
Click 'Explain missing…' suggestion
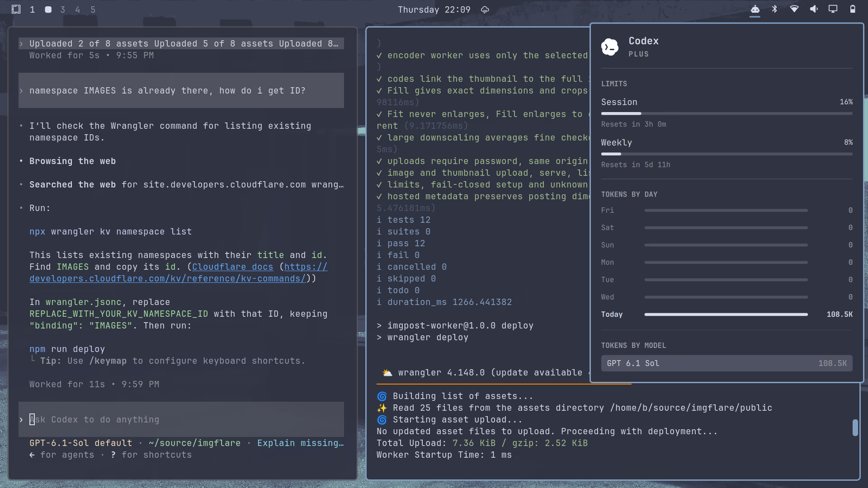click(x=301, y=443)
